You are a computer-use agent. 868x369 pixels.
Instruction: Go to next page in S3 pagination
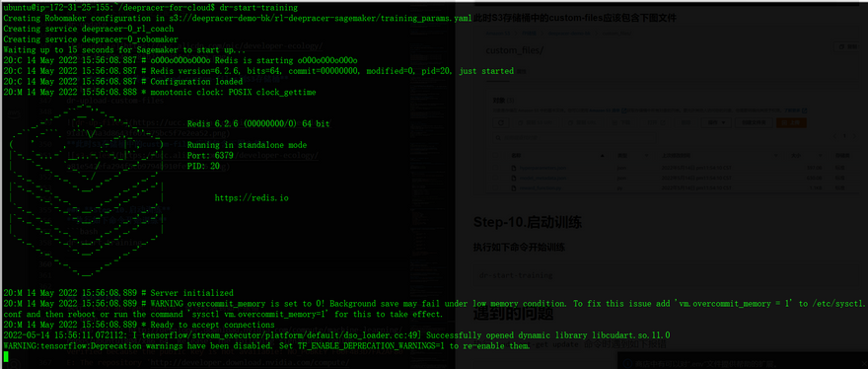tap(855, 136)
